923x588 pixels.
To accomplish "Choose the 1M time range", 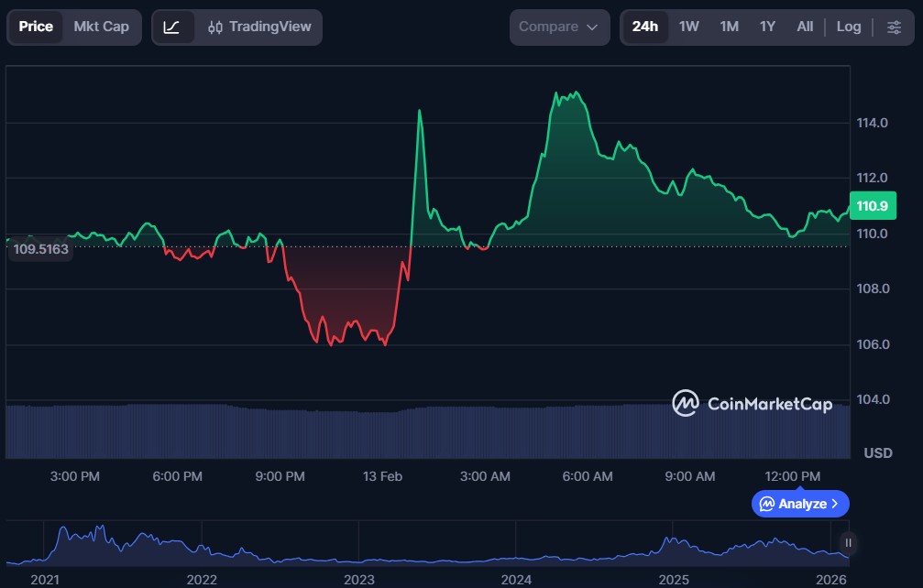I will (729, 27).
